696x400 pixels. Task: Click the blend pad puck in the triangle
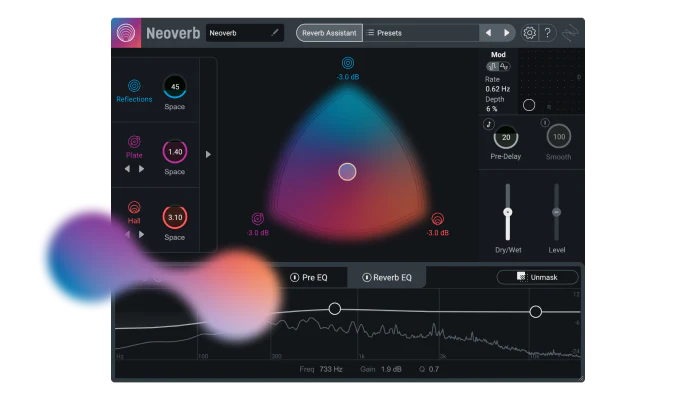[x=347, y=172]
